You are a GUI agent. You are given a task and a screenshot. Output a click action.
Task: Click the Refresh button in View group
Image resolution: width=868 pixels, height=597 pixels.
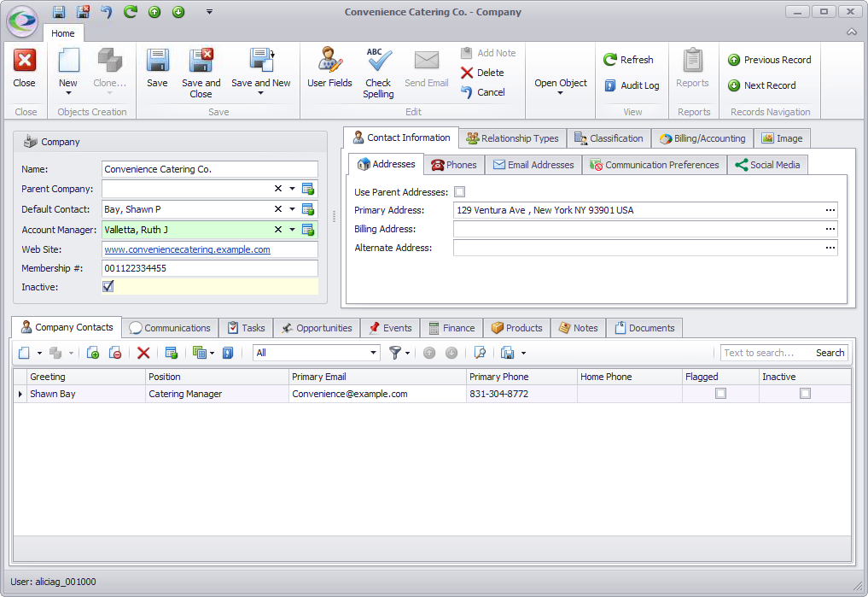click(628, 59)
